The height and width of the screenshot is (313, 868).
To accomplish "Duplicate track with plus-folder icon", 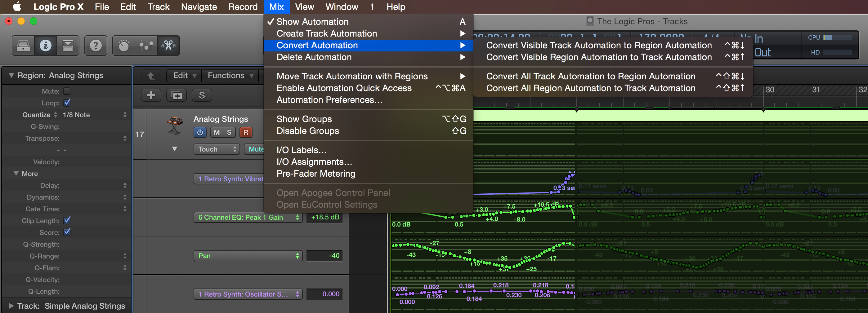I will (177, 95).
